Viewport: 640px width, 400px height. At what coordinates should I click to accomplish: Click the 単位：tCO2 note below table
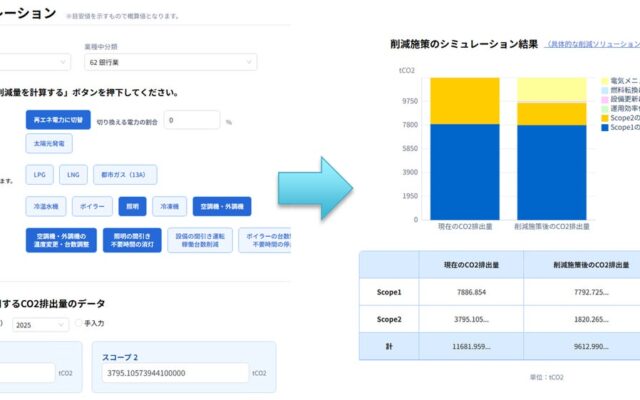(547, 378)
